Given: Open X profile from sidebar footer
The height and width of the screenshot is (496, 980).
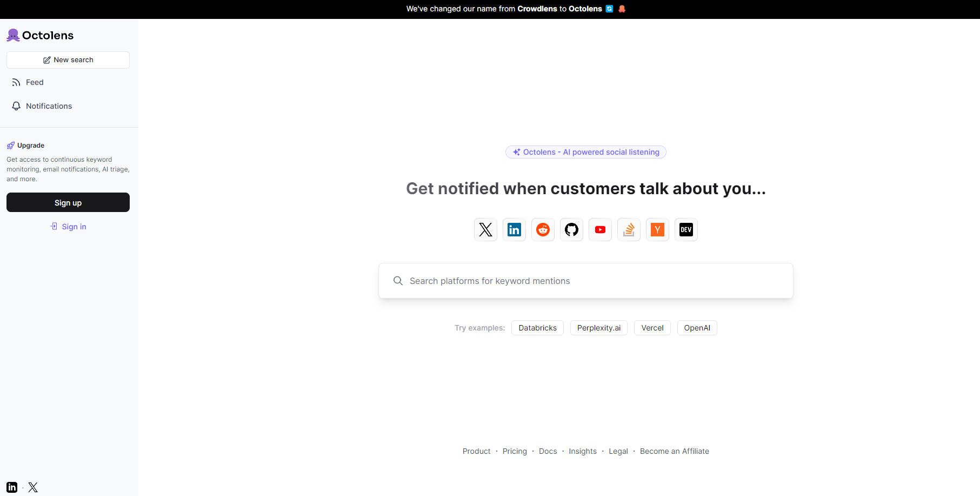Looking at the screenshot, I should [33, 487].
